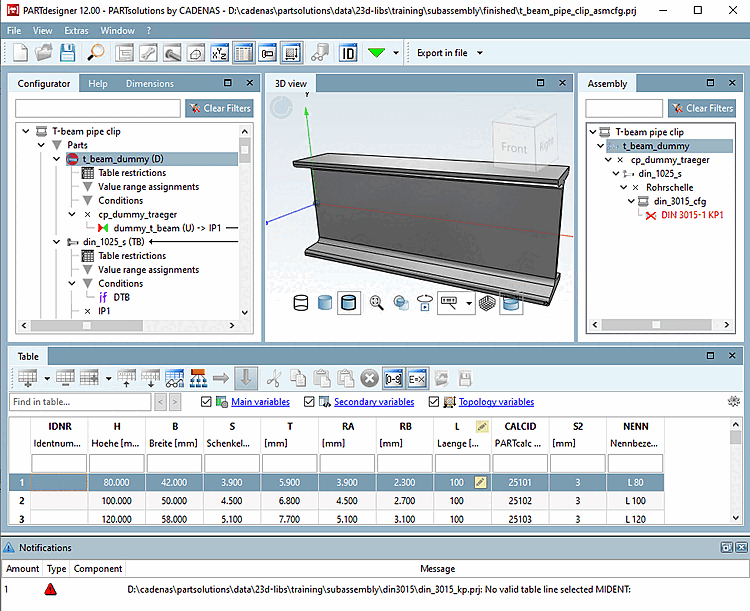Click the Find in table search field
The height and width of the screenshot is (611, 750).
coord(80,402)
